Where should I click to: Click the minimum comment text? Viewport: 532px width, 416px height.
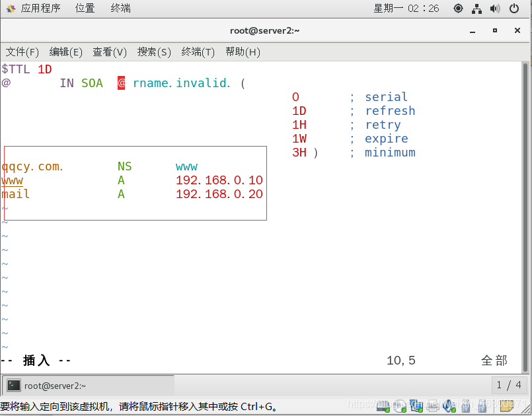(390, 153)
